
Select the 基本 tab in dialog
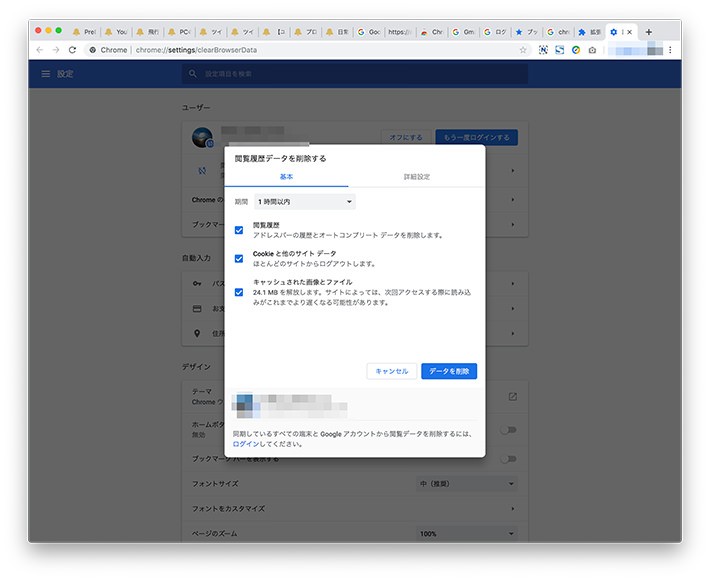[x=287, y=177]
